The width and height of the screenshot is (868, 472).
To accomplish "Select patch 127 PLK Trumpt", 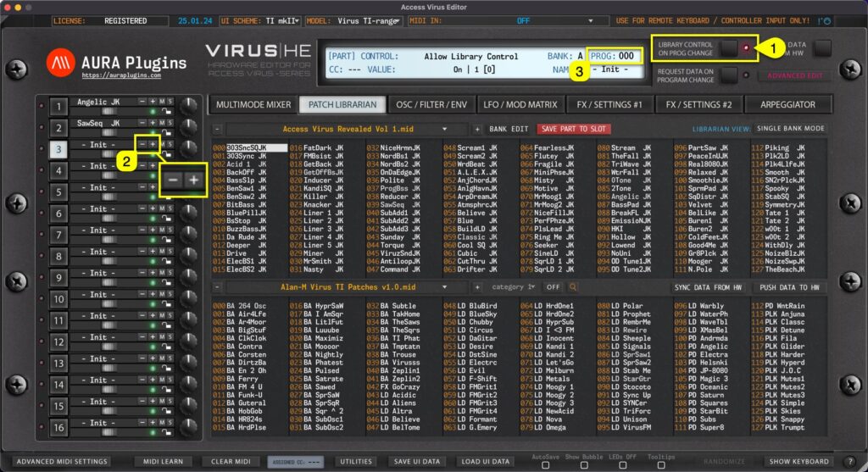I will click(x=778, y=427).
